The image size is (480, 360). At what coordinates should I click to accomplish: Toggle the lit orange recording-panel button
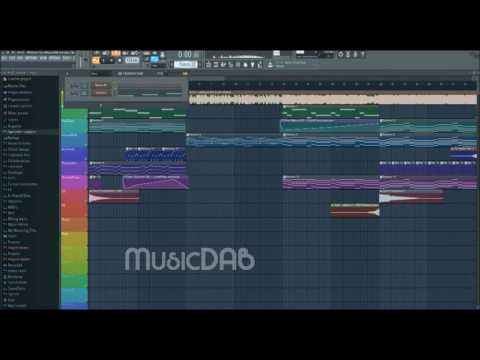116,53
